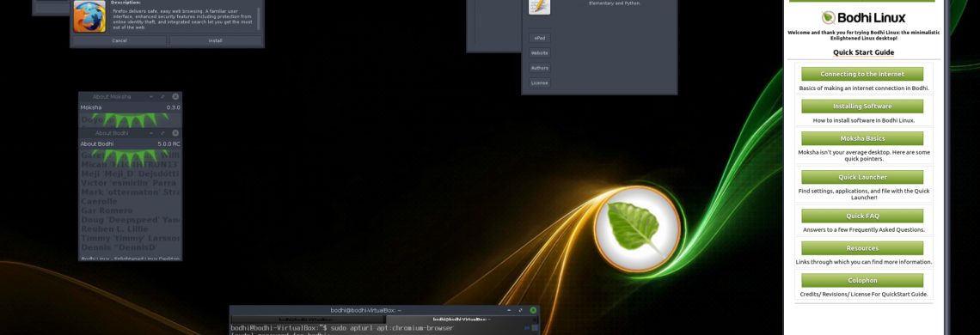
Task: Click 'Elementary and Python' text in ePad dialog
Action: 614,3
